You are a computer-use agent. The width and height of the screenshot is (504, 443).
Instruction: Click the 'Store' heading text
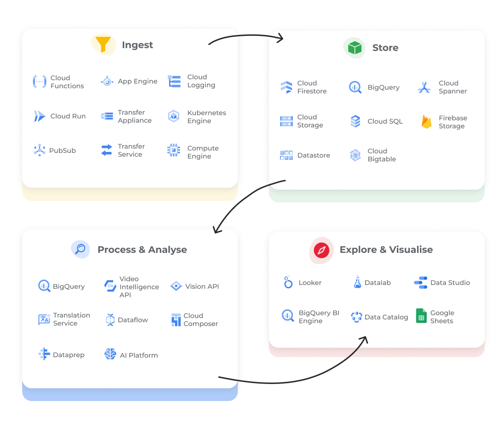click(385, 48)
